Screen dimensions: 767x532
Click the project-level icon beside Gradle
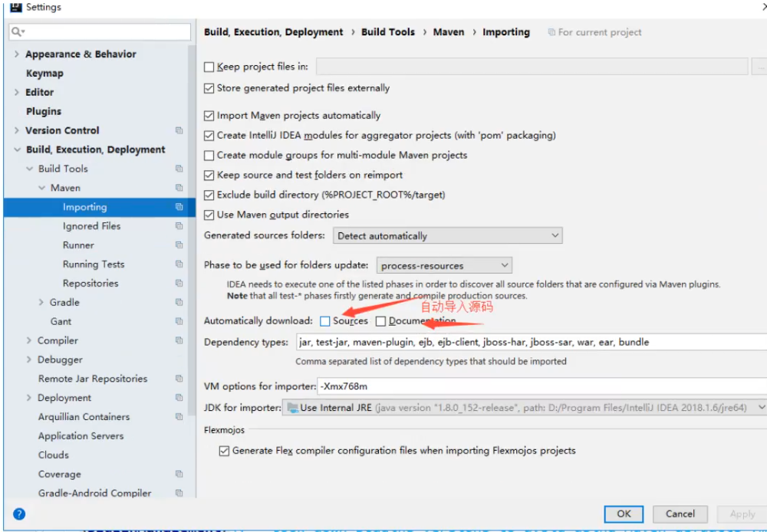[179, 302]
